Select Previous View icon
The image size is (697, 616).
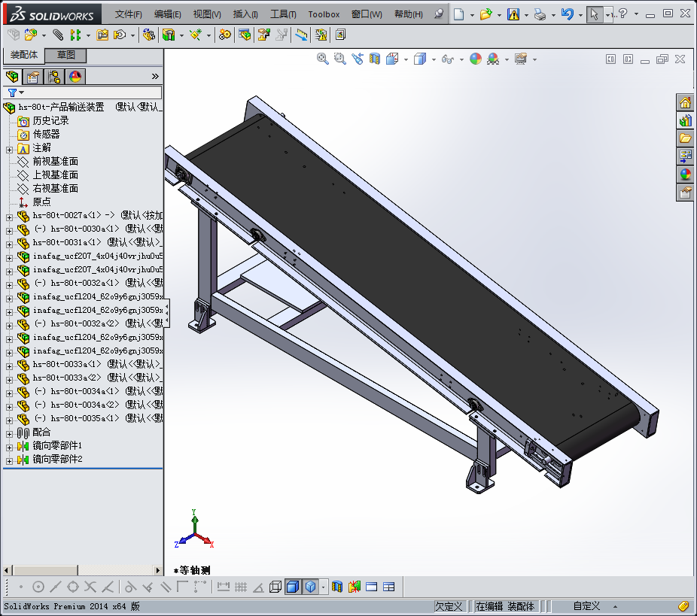coord(358,59)
